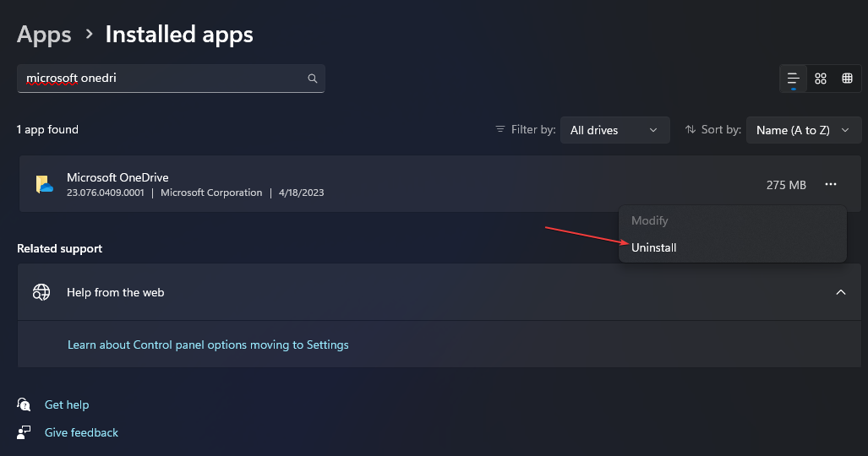Select Modify in the context menu
868x456 pixels.
[x=650, y=220]
